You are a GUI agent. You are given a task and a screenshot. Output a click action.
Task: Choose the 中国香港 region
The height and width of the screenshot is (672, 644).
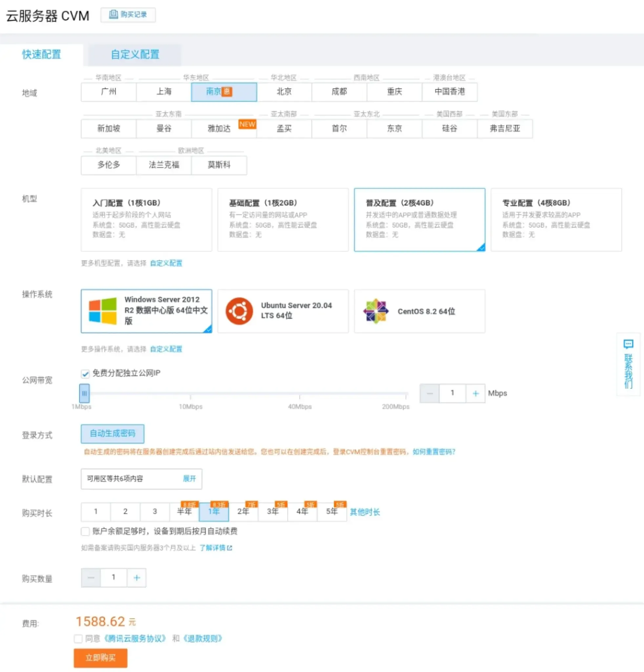click(450, 92)
